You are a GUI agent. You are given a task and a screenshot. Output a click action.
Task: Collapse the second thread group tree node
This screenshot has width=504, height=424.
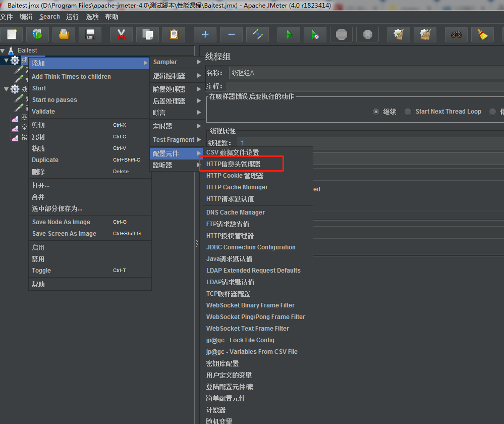pyautogui.click(x=6, y=89)
